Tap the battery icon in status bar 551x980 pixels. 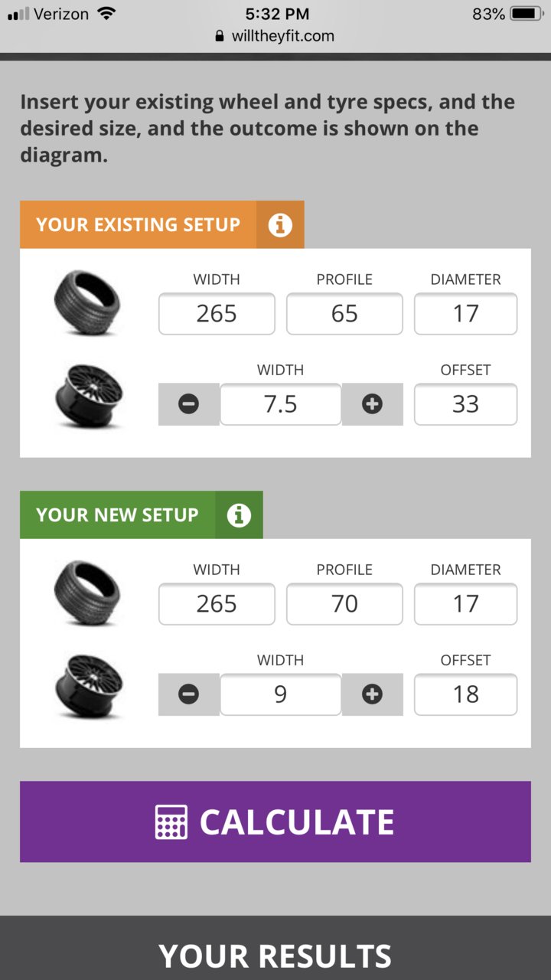tap(527, 14)
